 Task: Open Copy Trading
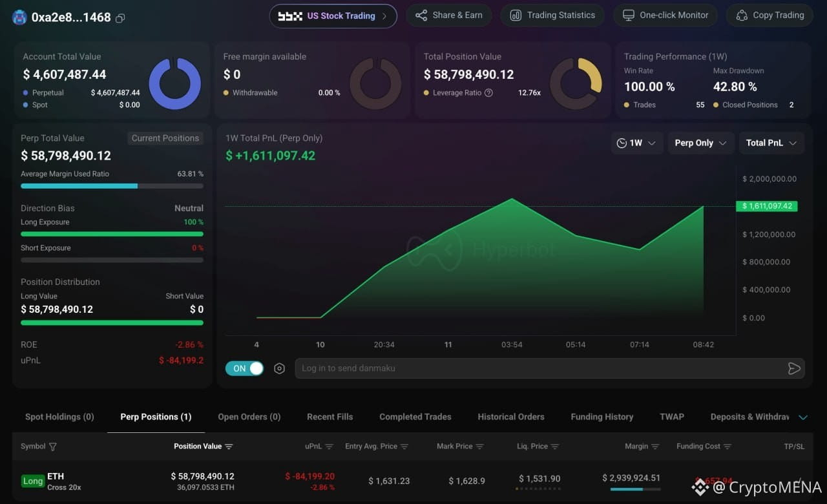(769, 15)
